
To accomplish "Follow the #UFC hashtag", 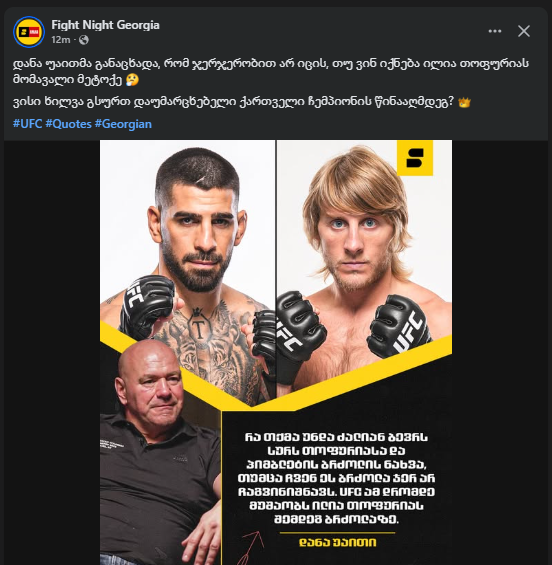I will point(27,124).
